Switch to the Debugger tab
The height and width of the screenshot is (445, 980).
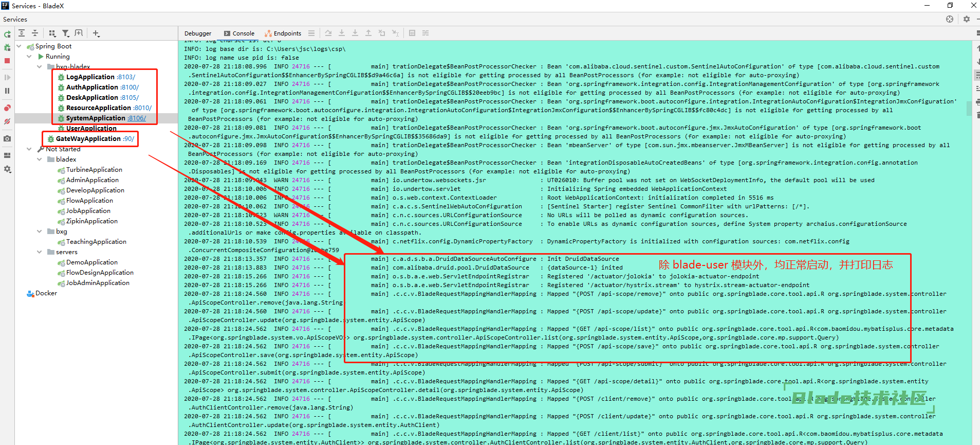pyautogui.click(x=198, y=33)
